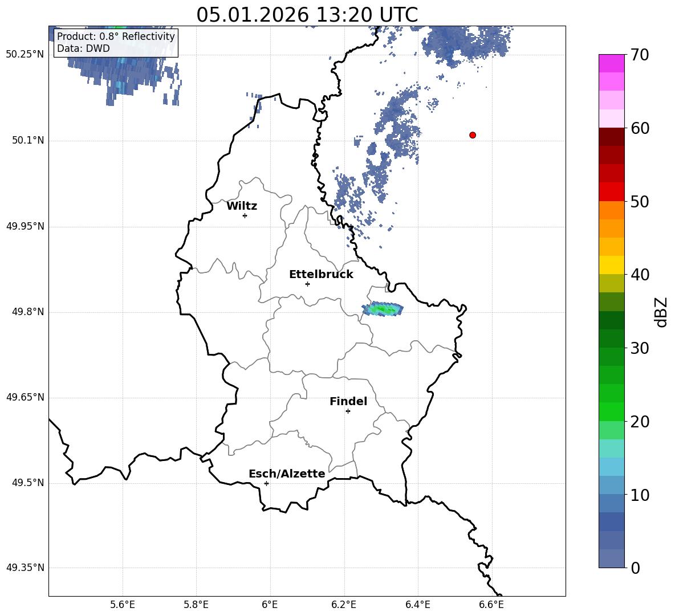Click the 6.4°E longitude label

point(417,605)
